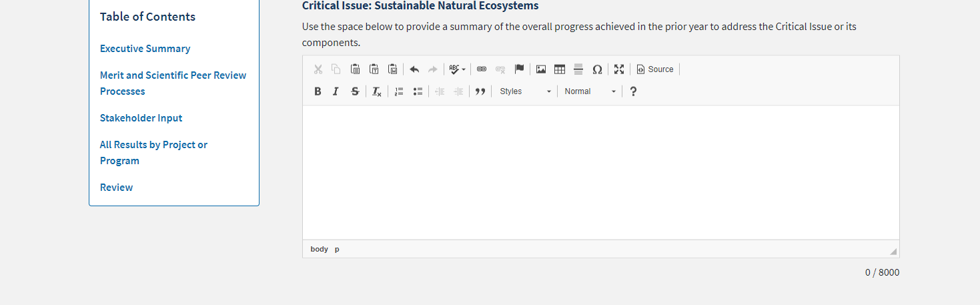Insert a bulleted list
This screenshot has height=305, width=980.
[418, 91]
